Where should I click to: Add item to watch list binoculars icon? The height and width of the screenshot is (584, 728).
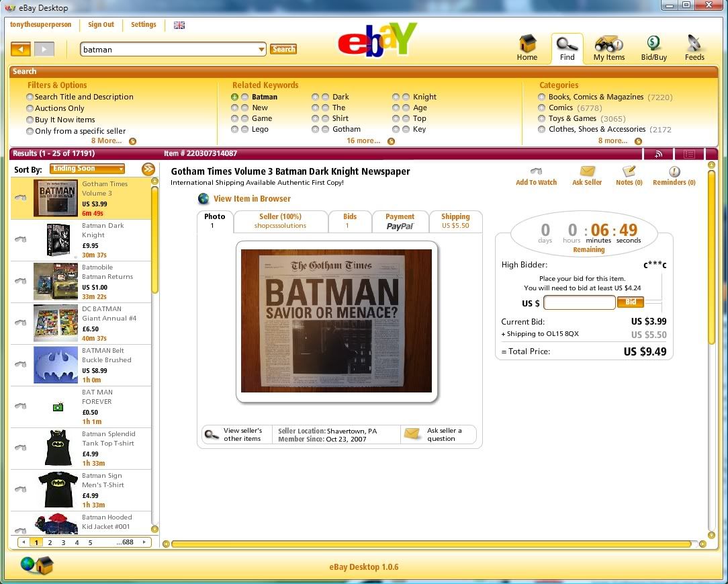(536, 171)
